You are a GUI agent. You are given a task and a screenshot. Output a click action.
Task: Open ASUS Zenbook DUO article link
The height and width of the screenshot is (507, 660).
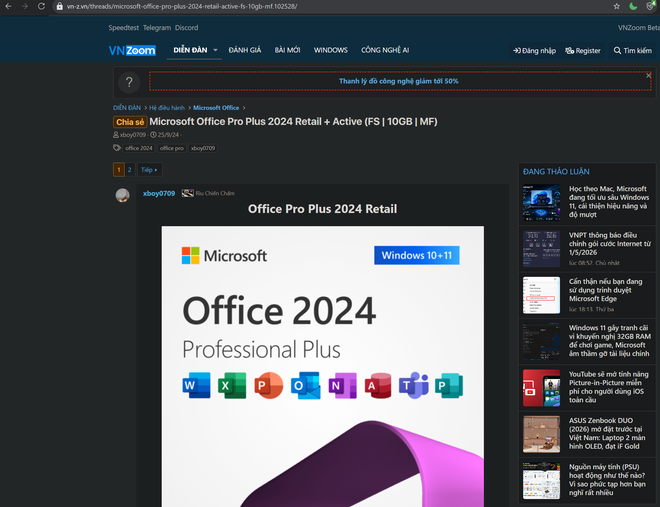tap(606, 433)
